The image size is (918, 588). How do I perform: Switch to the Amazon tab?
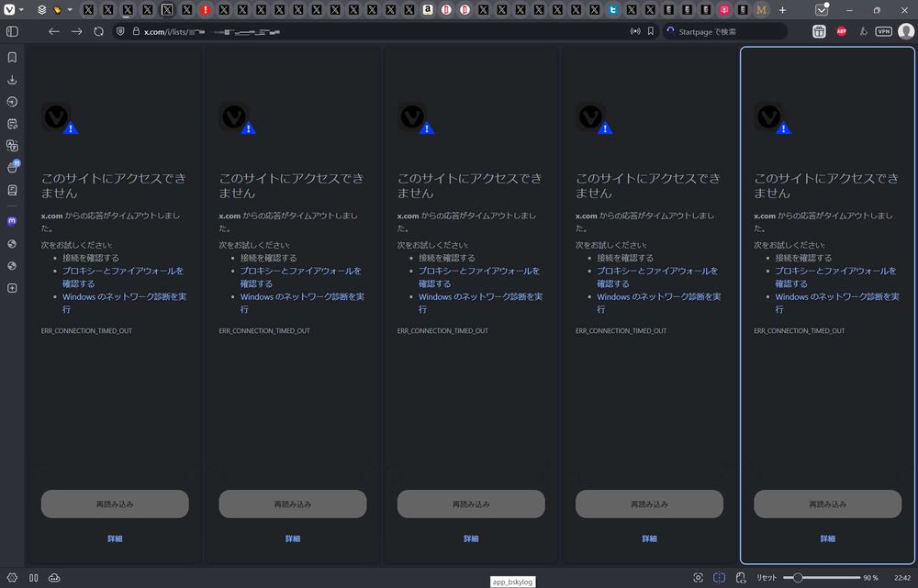428,10
